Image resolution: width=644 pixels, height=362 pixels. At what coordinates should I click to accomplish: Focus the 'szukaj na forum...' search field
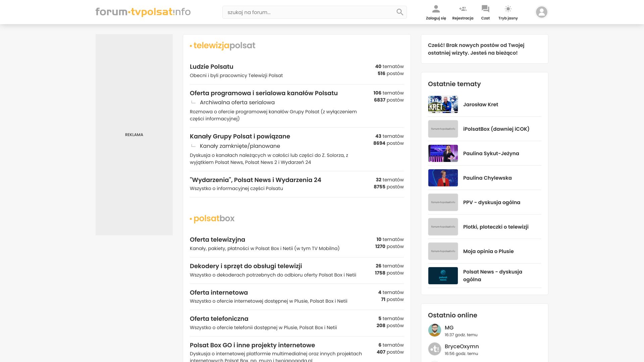tap(314, 12)
